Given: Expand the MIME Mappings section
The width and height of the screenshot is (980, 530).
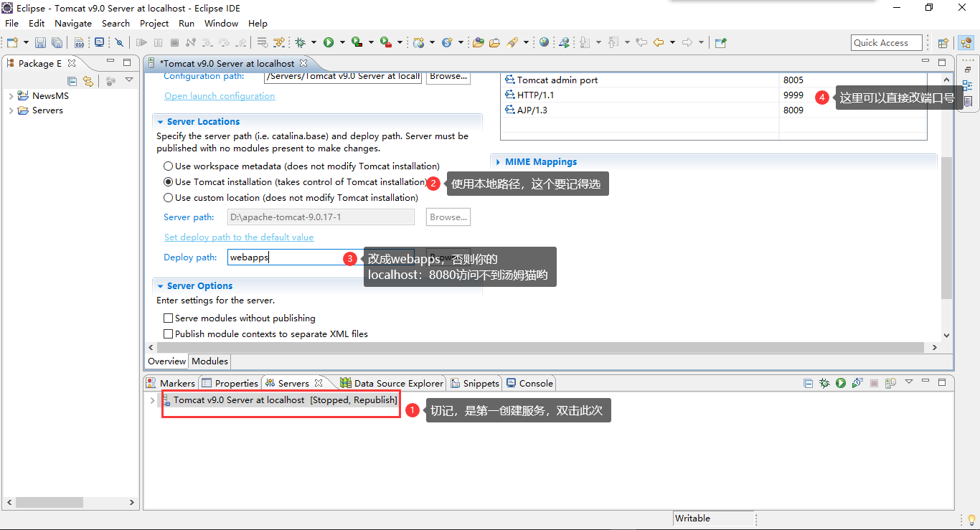Looking at the screenshot, I should coord(498,162).
